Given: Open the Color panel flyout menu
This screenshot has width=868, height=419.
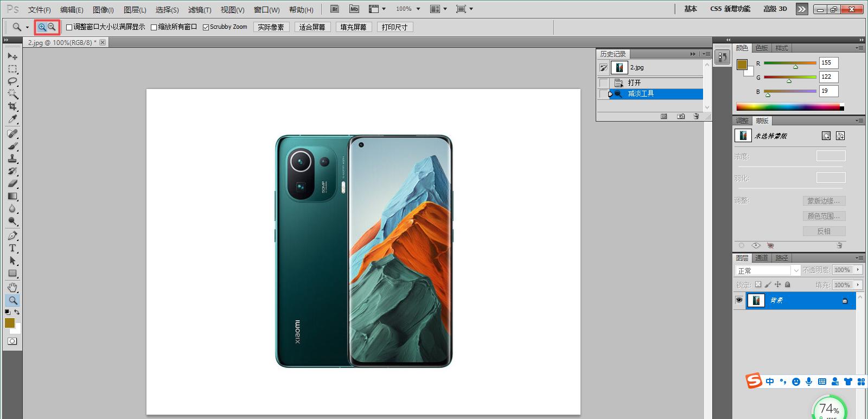Looking at the screenshot, I should tap(859, 48).
